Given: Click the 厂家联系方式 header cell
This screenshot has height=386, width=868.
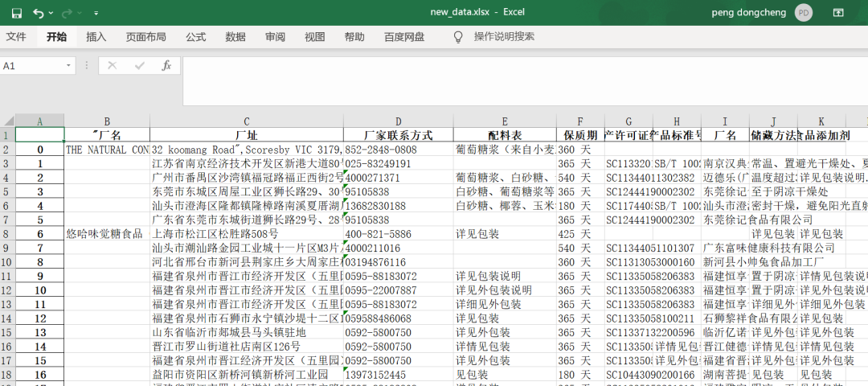Looking at the screenshot, I should pos(398,135).
